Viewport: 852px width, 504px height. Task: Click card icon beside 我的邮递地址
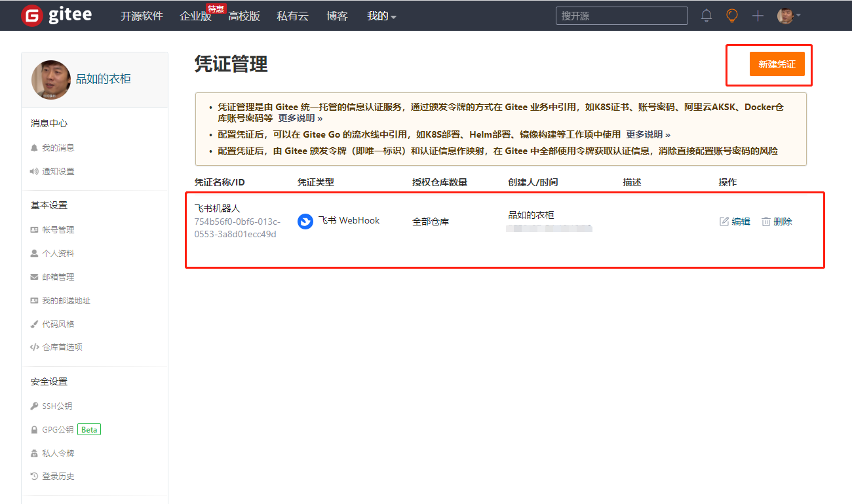pos(35,301)
